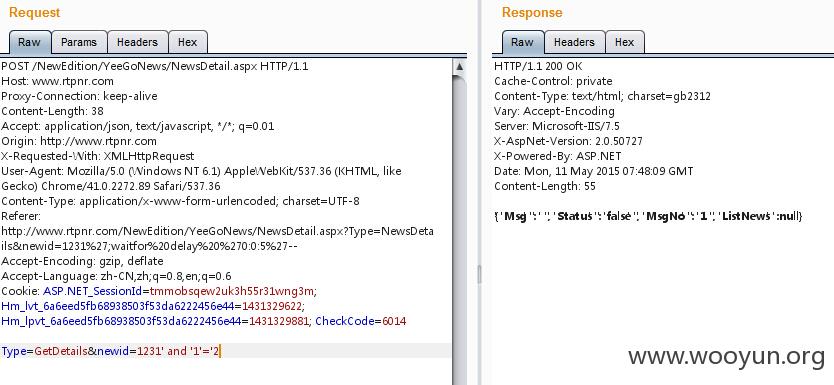Click the Referer: header label
Image resolution: width=834 pixels, height=385 pixels.
point(21,216)
